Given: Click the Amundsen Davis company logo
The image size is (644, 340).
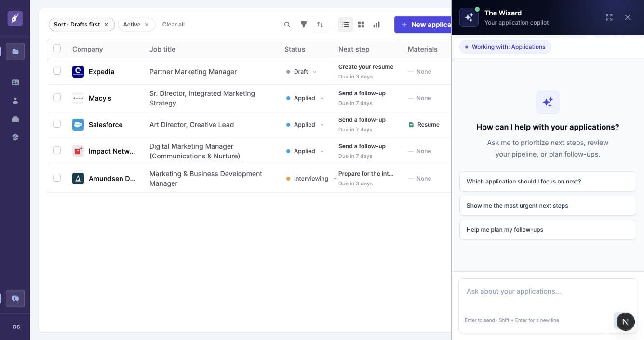Looking at the screenshot, I should (78, 179).
